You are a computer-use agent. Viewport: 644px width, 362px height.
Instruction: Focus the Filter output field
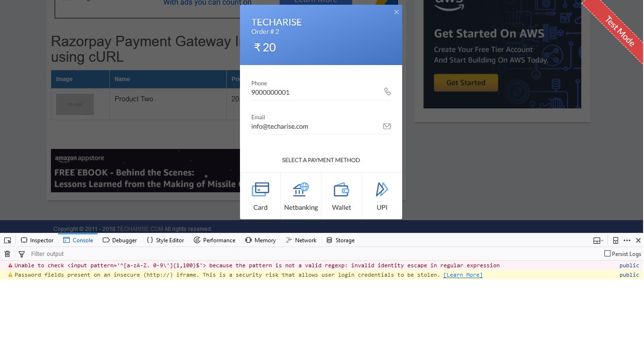[x=311, y=254]
